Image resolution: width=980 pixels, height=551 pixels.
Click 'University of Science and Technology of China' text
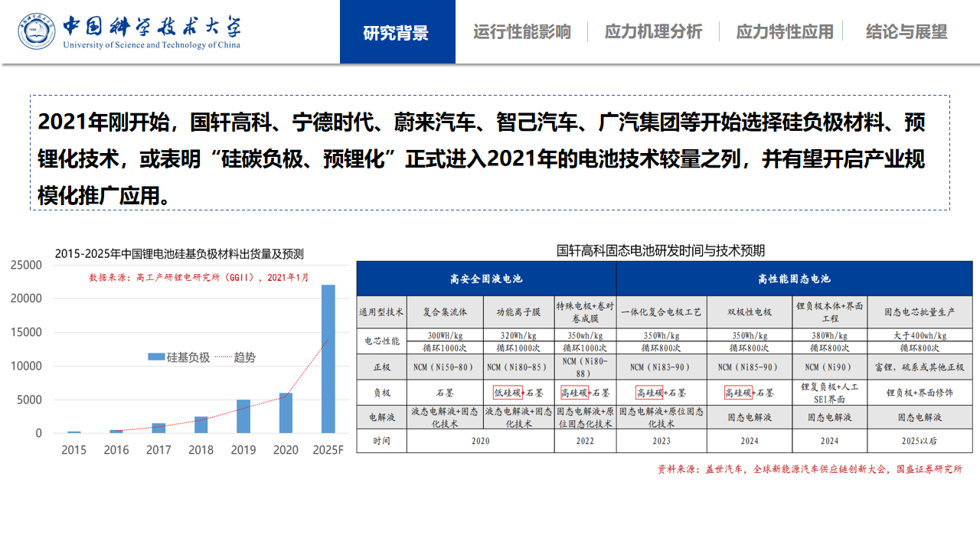pyautogui.click(x=152, y=45)
